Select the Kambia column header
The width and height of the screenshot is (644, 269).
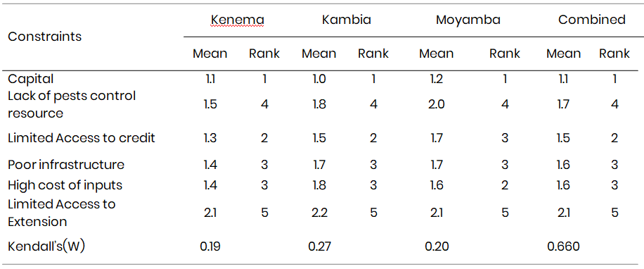coord(346,20)
